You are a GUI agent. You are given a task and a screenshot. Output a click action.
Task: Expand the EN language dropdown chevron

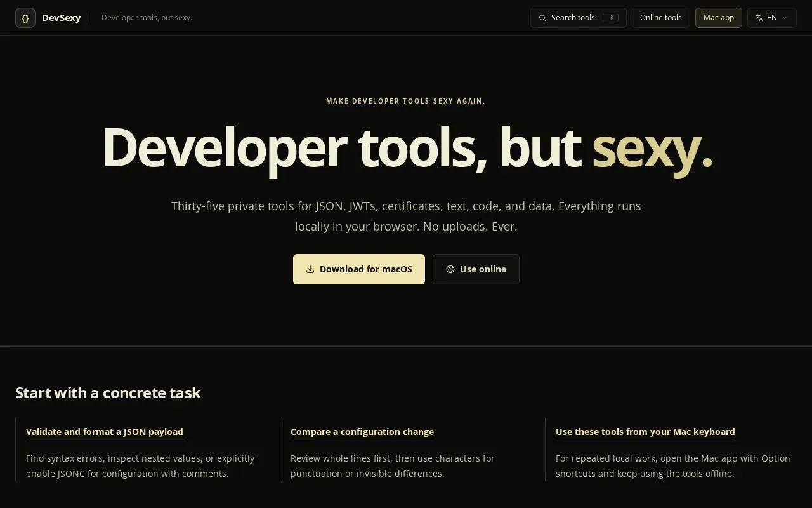coord(785,18)
